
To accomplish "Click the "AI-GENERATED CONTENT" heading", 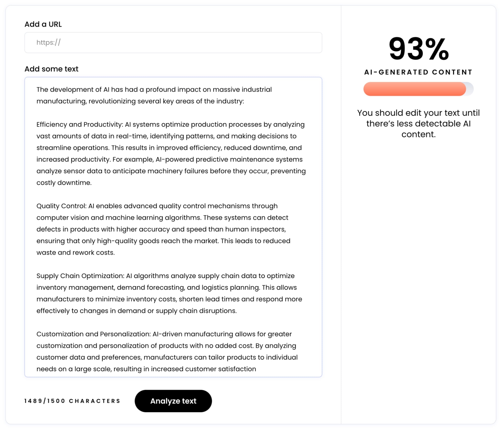I will (418, 72).
